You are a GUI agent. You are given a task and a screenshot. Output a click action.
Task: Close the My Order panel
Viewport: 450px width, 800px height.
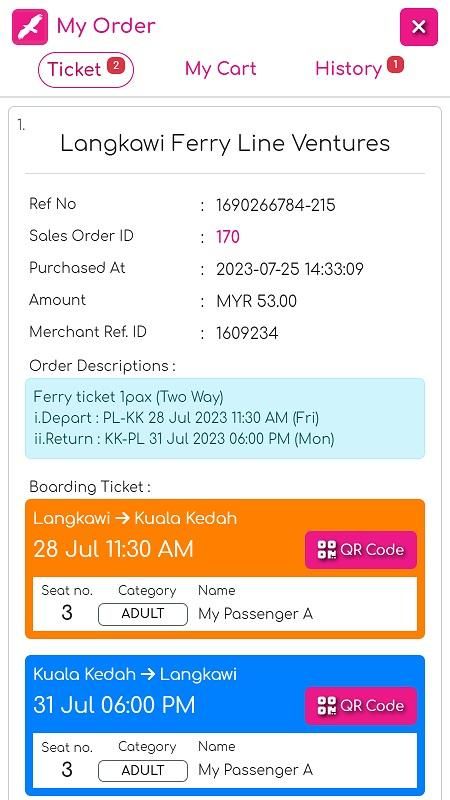[x=418, y=27]
